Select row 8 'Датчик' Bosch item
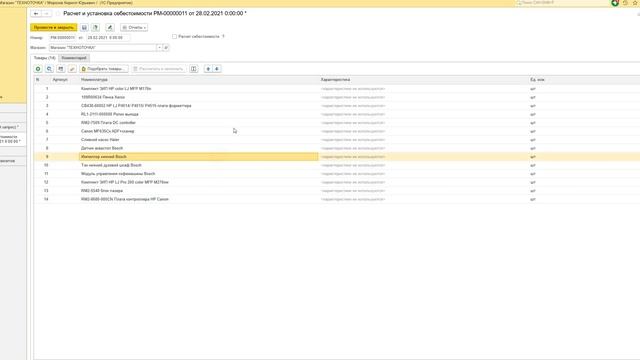The height and width of the screenshot is (360, 640). tap(337, 148)
